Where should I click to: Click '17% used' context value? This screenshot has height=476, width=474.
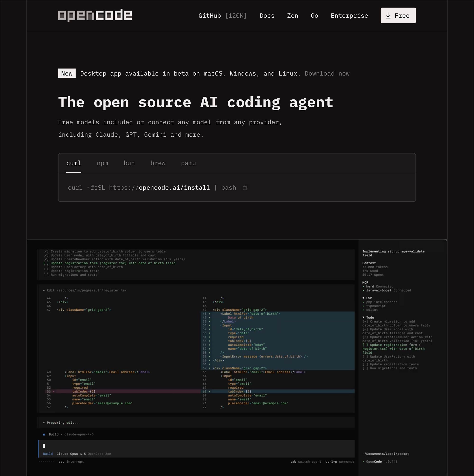pos(370,271)
